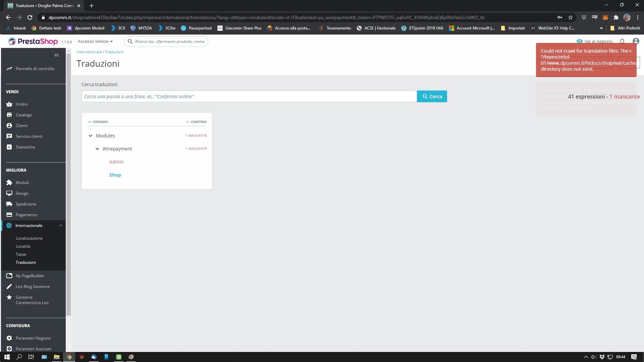Open the Tasse submenu item
The image size is (644, 362).
(x=21, y=254)
